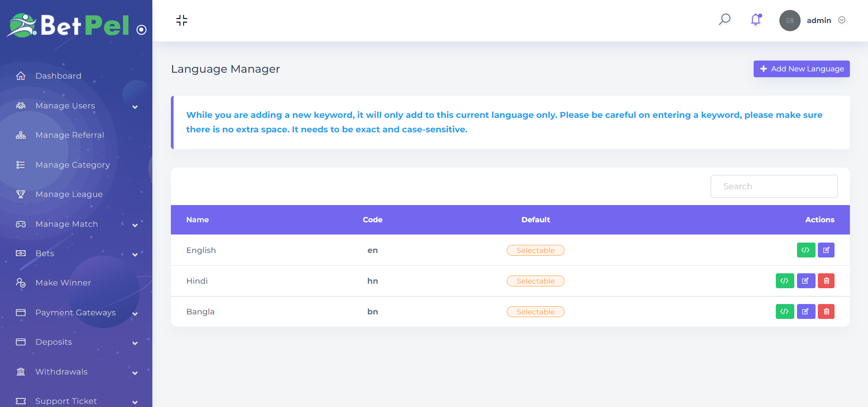
Task: Click the Manage Users people icon
Action: pos(21,106)
